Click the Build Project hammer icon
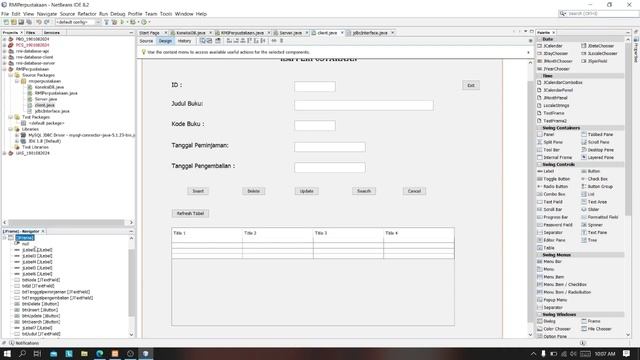The height and width of the screenshot is (360, 640). coord(107,22)
